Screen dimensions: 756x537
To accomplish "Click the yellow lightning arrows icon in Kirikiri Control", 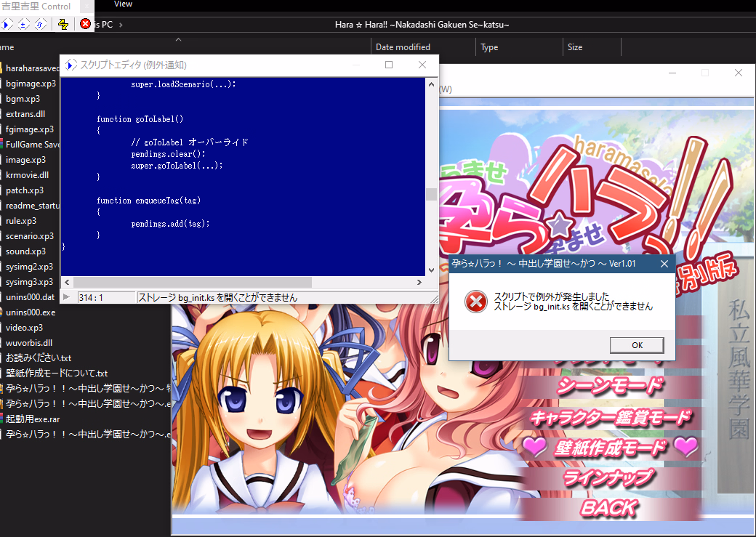I will pyautogui.click(x=63, y=24).
